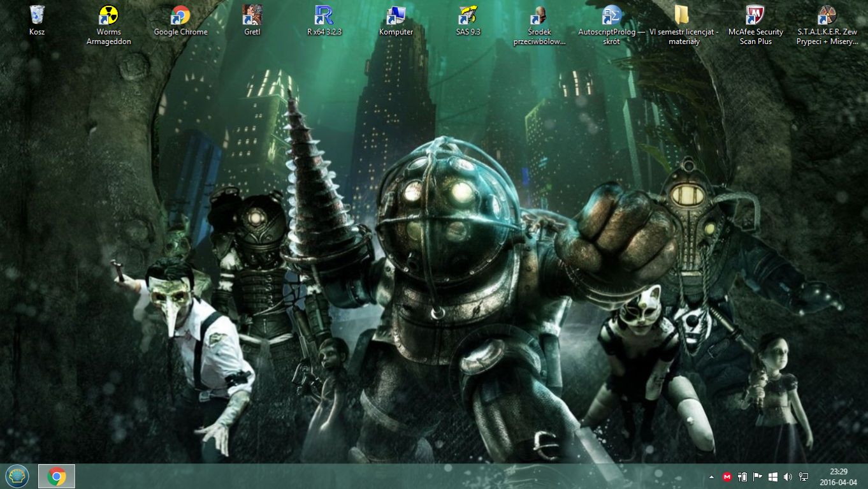
Task: Select the AutoscriptProlog — skrót shortcut
Action: tap(612, 25)
